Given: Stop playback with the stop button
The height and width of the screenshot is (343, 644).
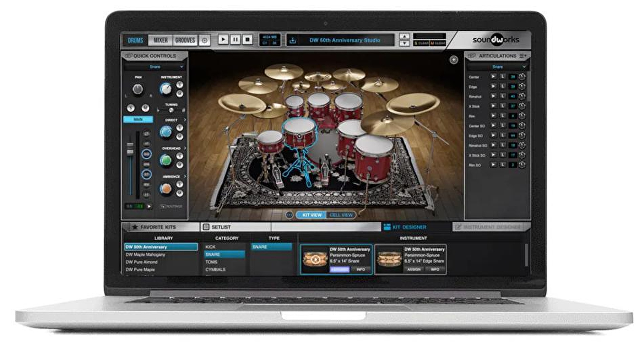Looking at the screenshot, I should point(247,40).
